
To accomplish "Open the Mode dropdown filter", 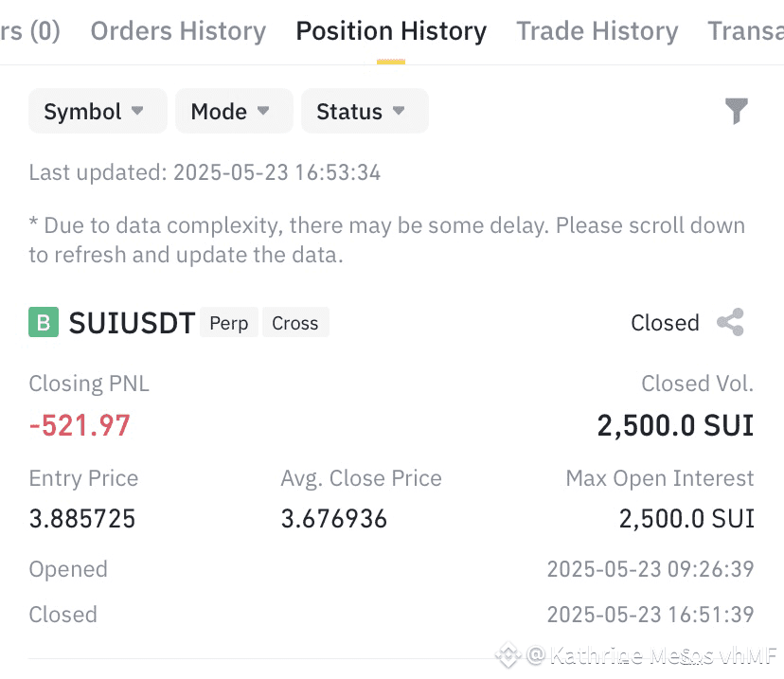I will pyautogui.click(x=234, y=111).
